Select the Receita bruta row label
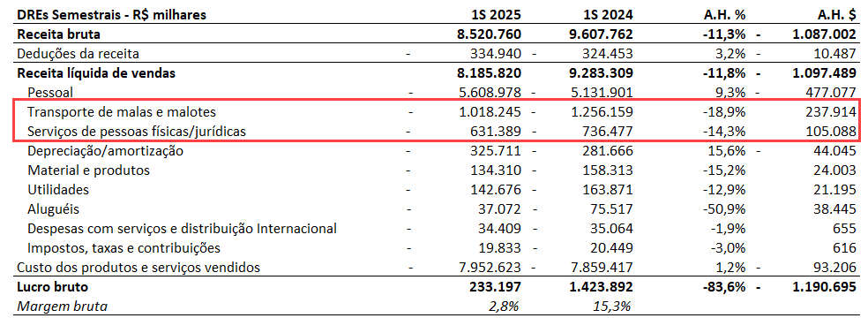 click(59, 34)
